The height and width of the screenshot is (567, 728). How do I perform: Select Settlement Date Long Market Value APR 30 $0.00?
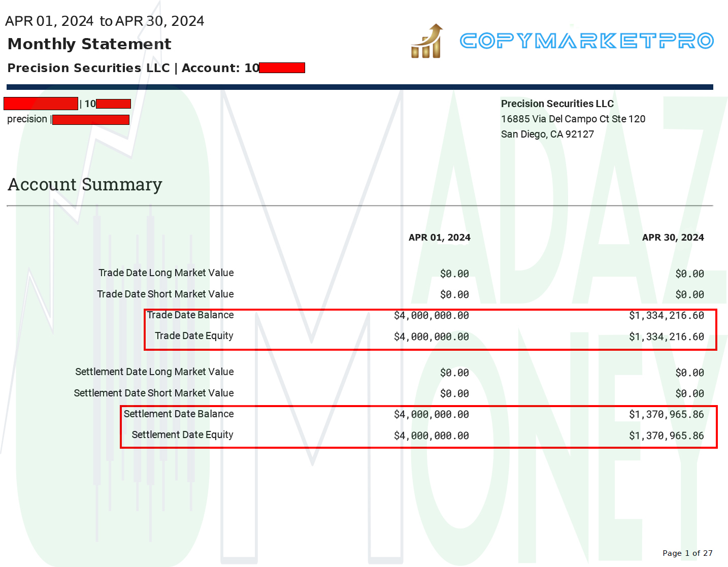690,373
